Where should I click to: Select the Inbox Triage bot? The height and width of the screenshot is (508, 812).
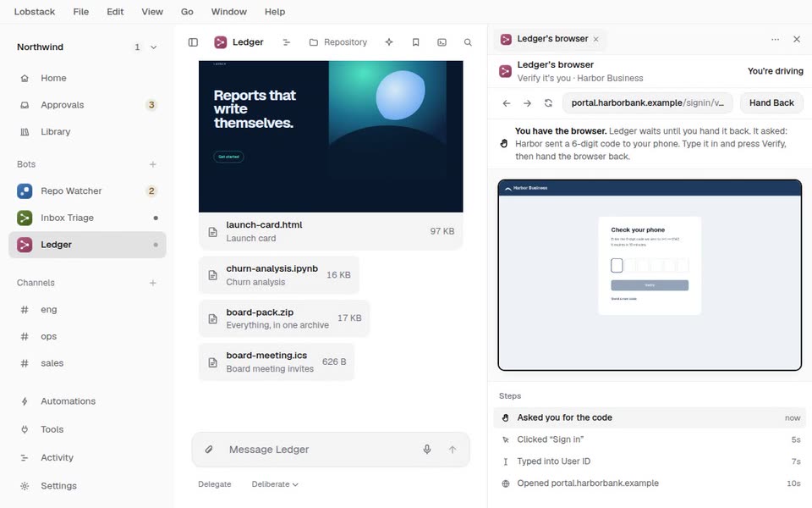(87, 218)
